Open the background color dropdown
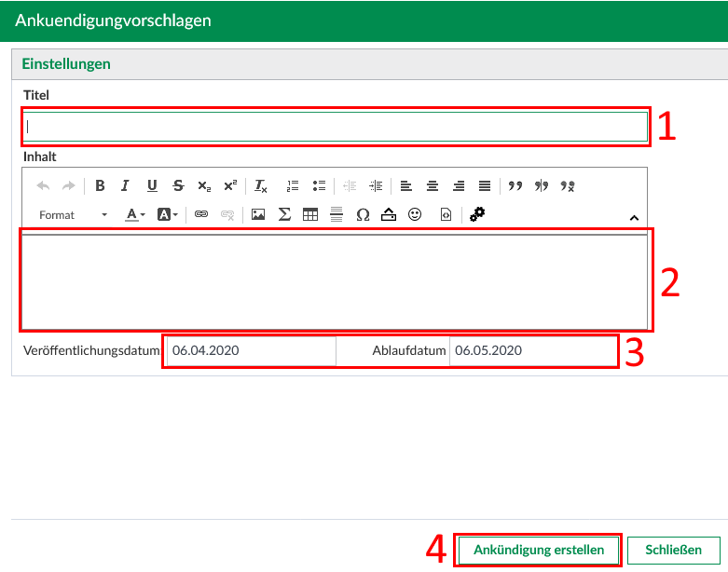 (x=168, y=214)
